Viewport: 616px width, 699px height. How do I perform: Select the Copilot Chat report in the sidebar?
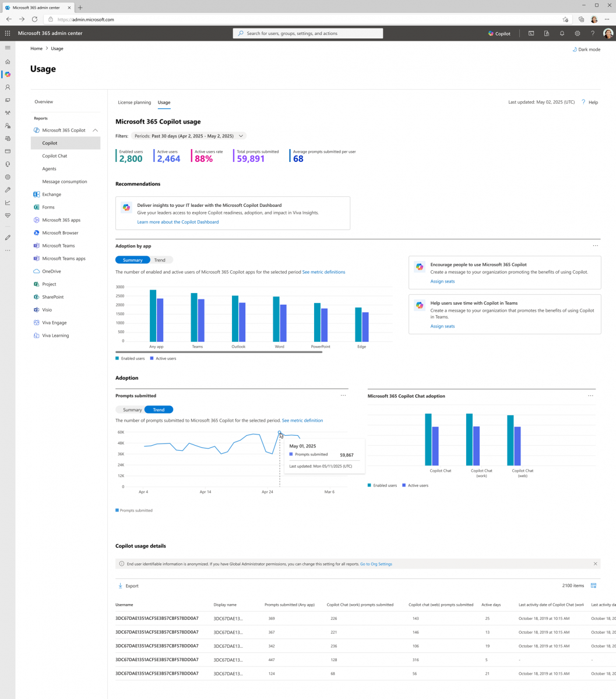pyautogui.click(x=54, y=156)
